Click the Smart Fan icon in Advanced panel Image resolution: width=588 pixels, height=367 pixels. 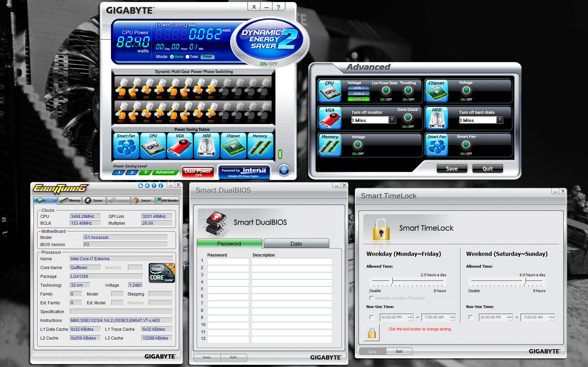[437, 145]
